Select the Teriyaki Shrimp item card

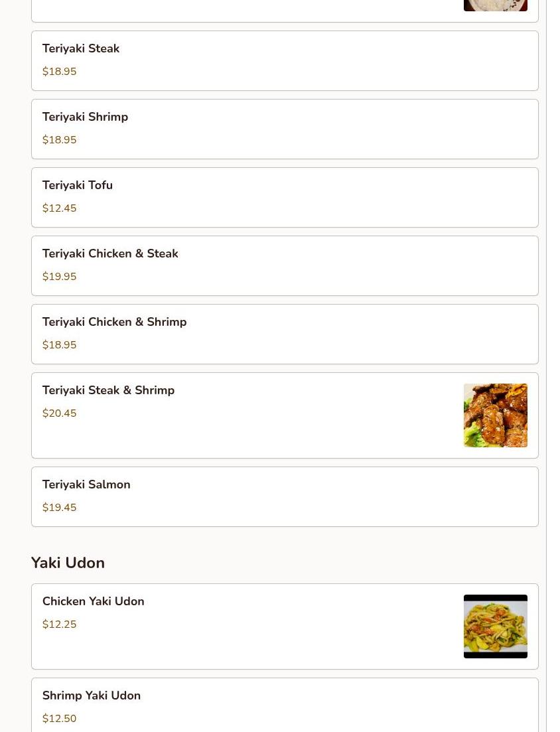click(285, 129)
